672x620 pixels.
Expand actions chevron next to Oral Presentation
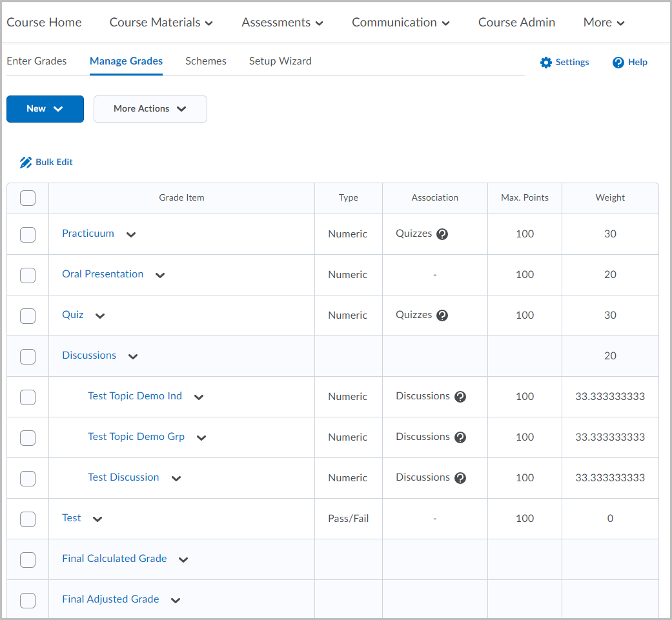coord(160,275)
